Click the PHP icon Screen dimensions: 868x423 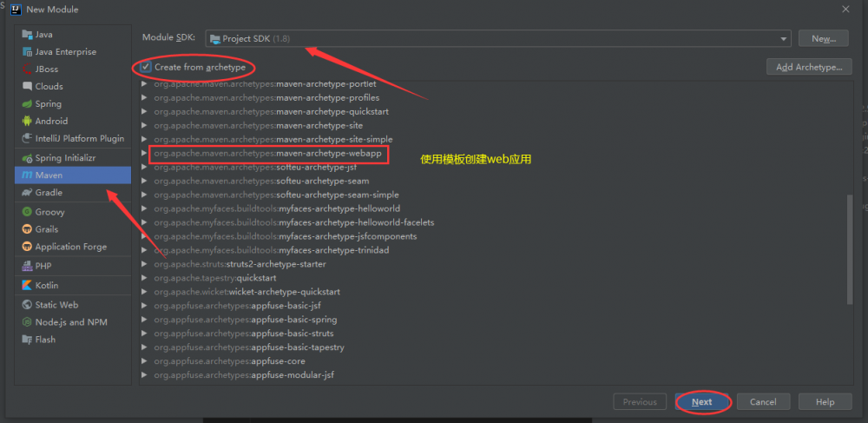coord(27,266)
